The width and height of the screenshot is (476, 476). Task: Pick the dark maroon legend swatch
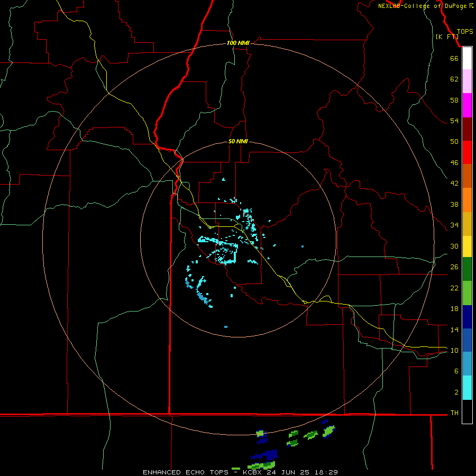(x=467, y=129)
